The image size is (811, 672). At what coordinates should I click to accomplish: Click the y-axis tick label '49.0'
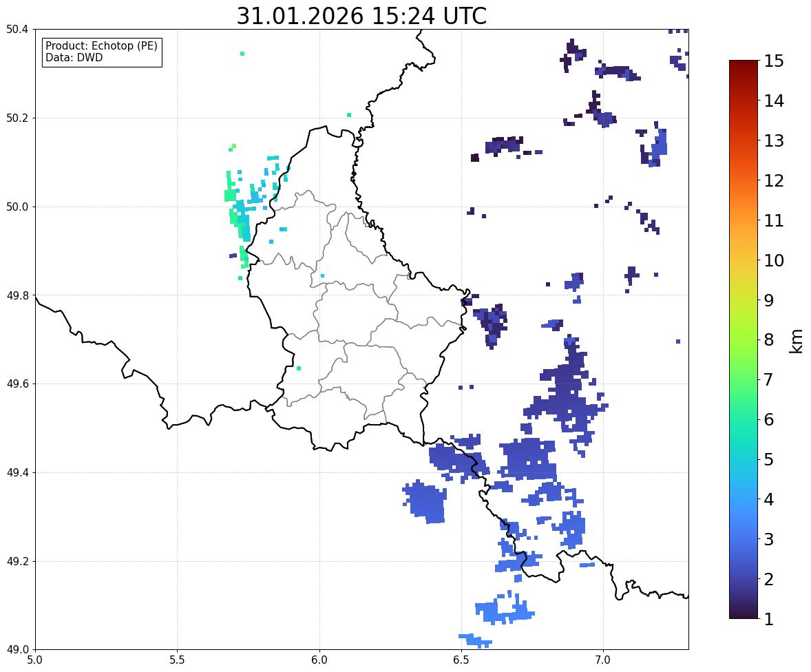coord(17,650)
